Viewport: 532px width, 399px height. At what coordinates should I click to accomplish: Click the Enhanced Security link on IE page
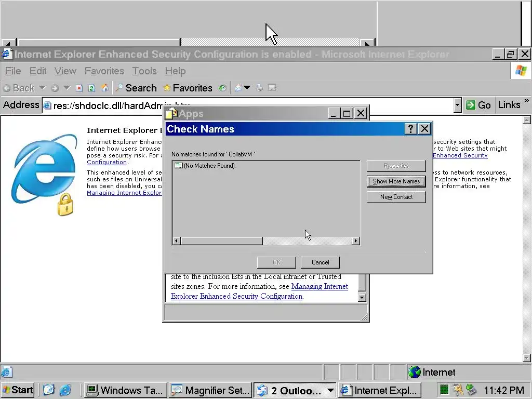[x=460, y=155]
